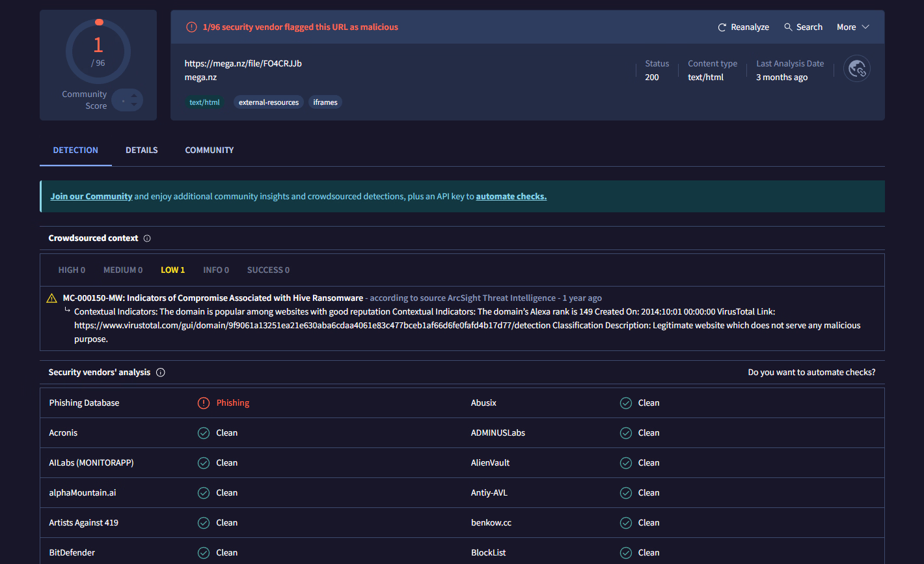
Task: Follow the automate checks. link in the banner
Action: click(511, 197)
